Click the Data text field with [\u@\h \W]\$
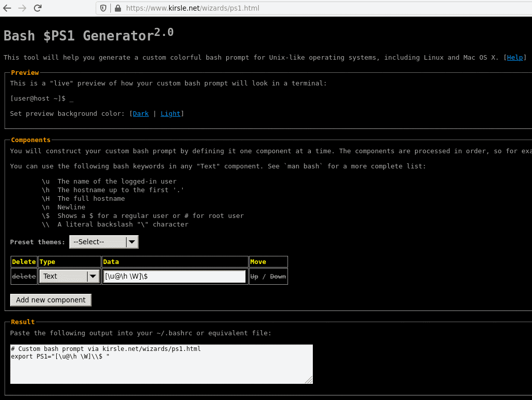 click(175, 276)
